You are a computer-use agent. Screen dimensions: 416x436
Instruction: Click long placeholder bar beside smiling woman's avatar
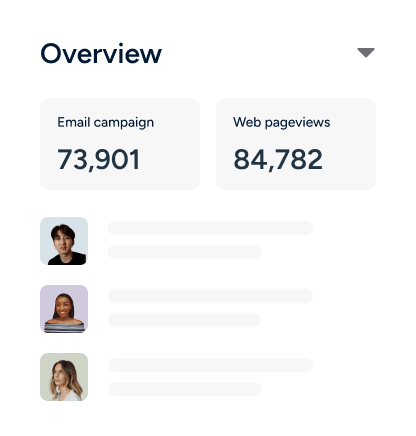211,296
